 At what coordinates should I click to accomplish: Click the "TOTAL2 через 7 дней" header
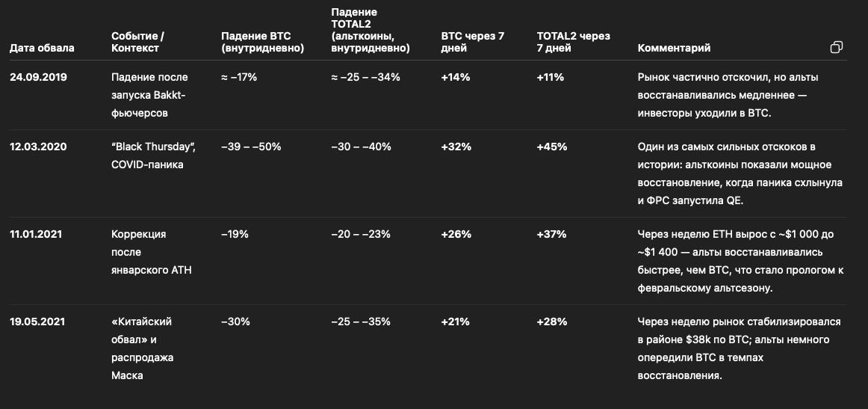[573, 42]
